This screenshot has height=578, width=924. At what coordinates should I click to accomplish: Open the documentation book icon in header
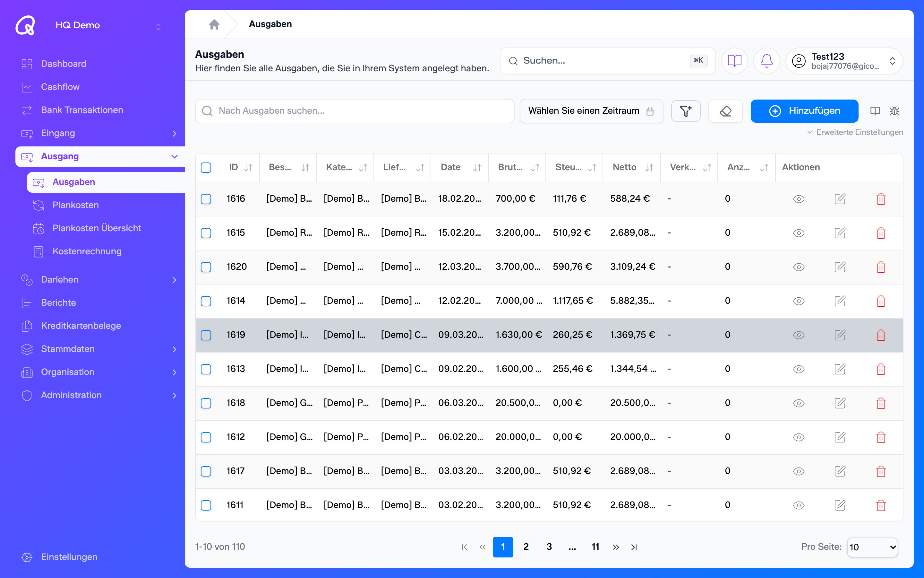pos(734,61)
